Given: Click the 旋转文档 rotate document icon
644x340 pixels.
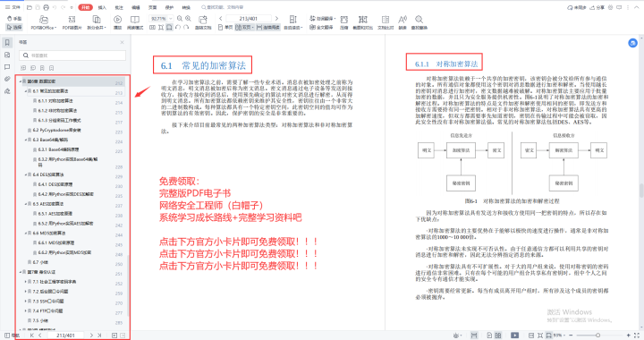Looking at the screenshot, I should [203, 22].
